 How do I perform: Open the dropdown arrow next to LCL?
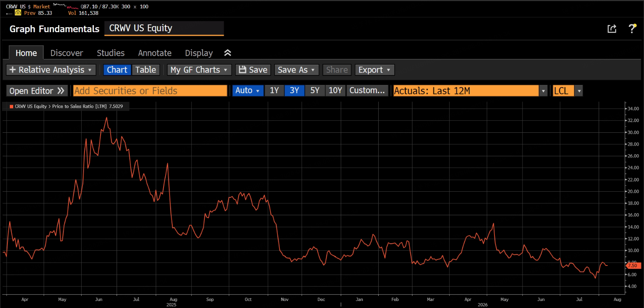(x=579, y=91)
